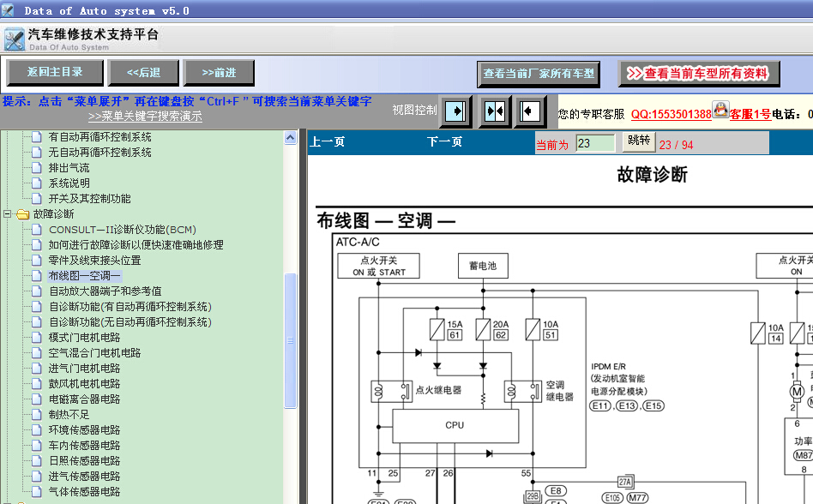
Task: Click the 客服1号 link
Action: tap(750, 114)
